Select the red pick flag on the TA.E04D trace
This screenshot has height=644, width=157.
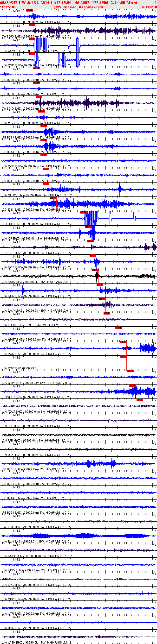[39, 97]
